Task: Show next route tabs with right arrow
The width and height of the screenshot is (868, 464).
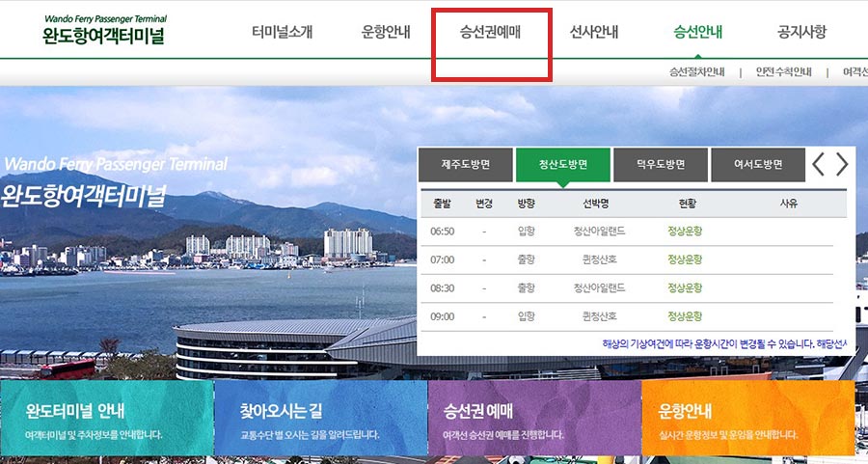Action: (x=842, y=164)
